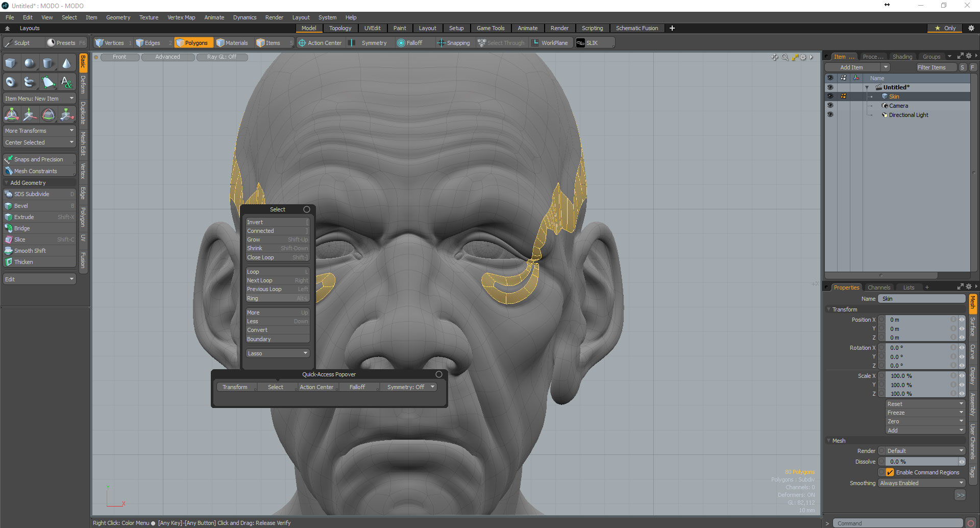Image resolution: width=980 pixels, height=528 pixels.
Task: Switch to the Channels tab
Action: (879, 287)
